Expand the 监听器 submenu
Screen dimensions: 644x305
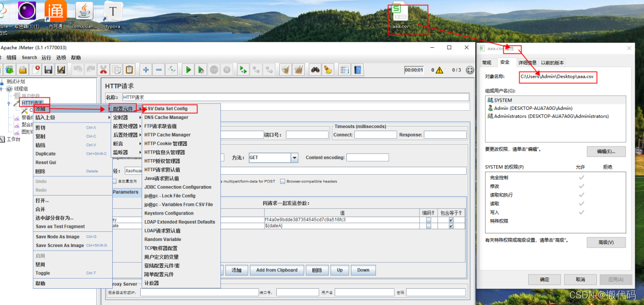click(x=125, y=152)
